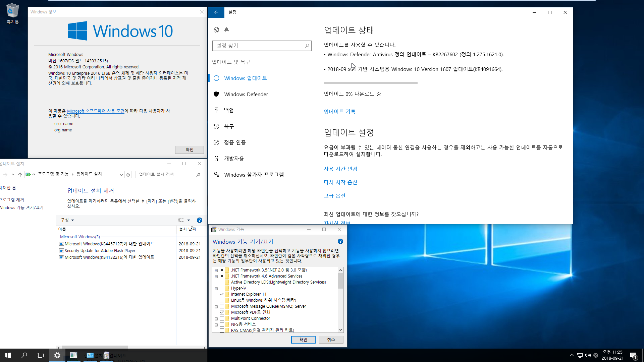The height and width of the screenshot is (362, 644).
Task: Open Microsoft 소프트웨어 사용 조건 link
Action: click(96, 111)
